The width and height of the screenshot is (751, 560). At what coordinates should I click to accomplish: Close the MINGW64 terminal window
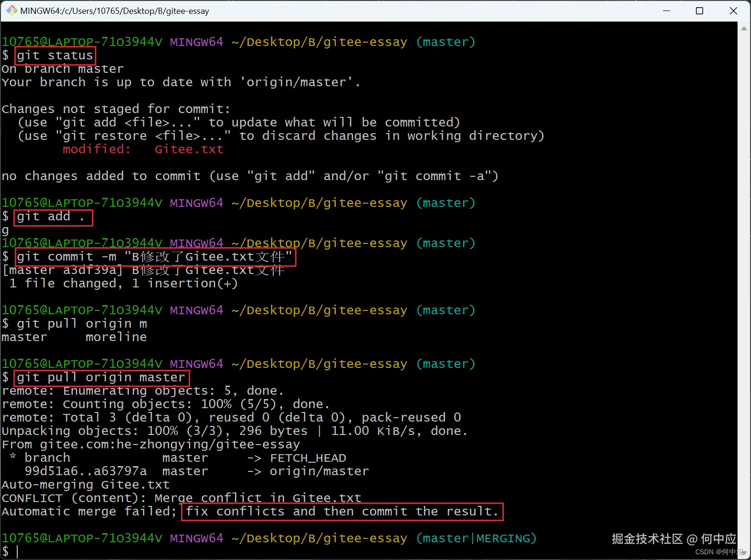(x=733, y=11)
